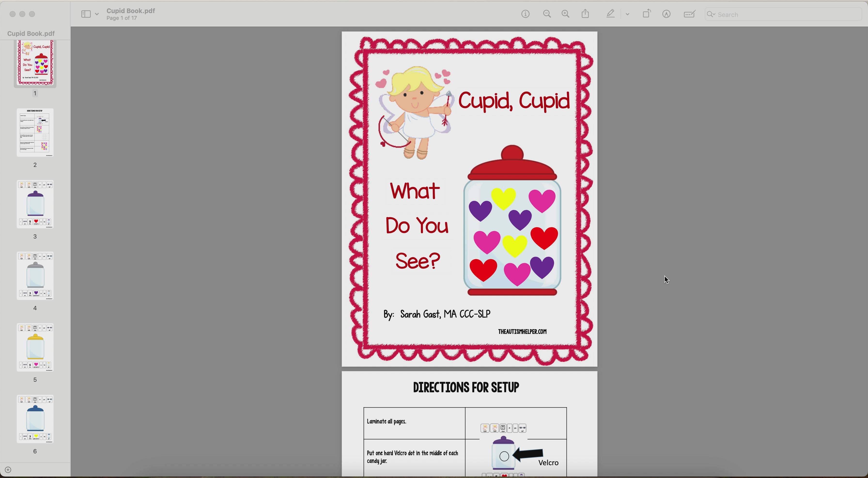Zoom in on the PDF page
Viewport: 868px width, 478px height.
click(x=566, y=14)
